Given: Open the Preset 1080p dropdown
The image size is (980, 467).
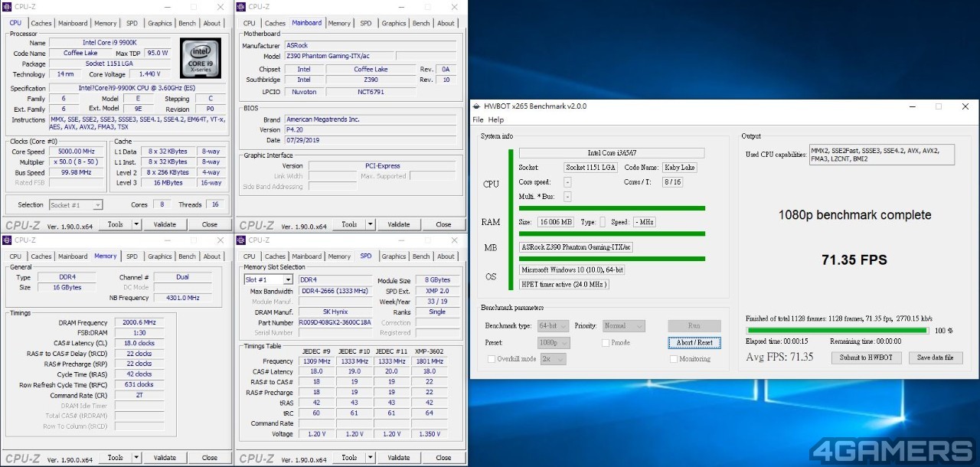Looking at the screenshot, I should [x=553, y=342].
